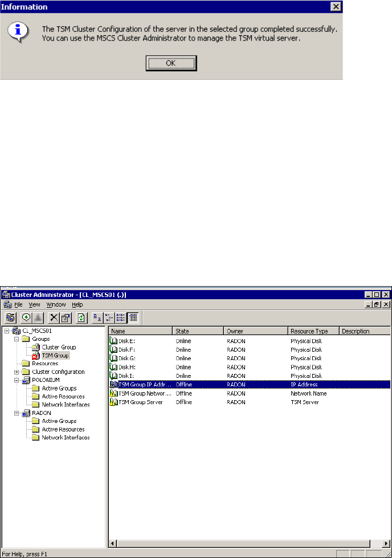
Task: Select Active Resources under RADON
Action: coord(63,430)
